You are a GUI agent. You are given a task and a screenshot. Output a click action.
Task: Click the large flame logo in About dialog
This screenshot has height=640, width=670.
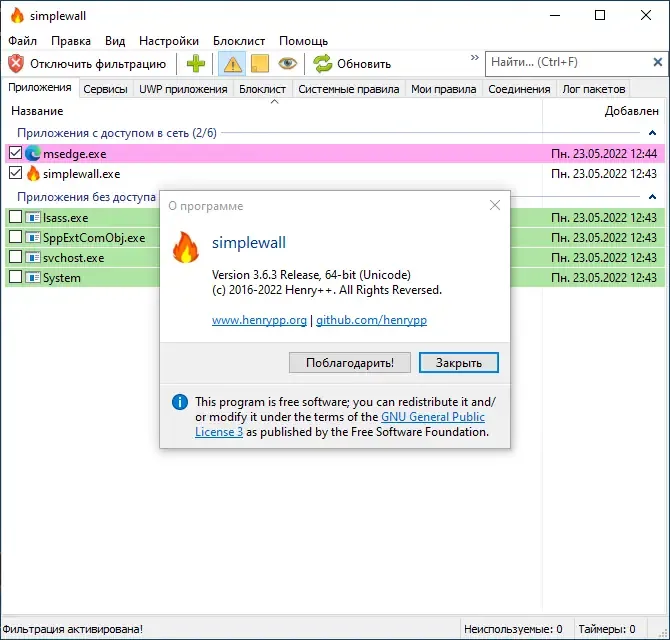coord(185,247)
